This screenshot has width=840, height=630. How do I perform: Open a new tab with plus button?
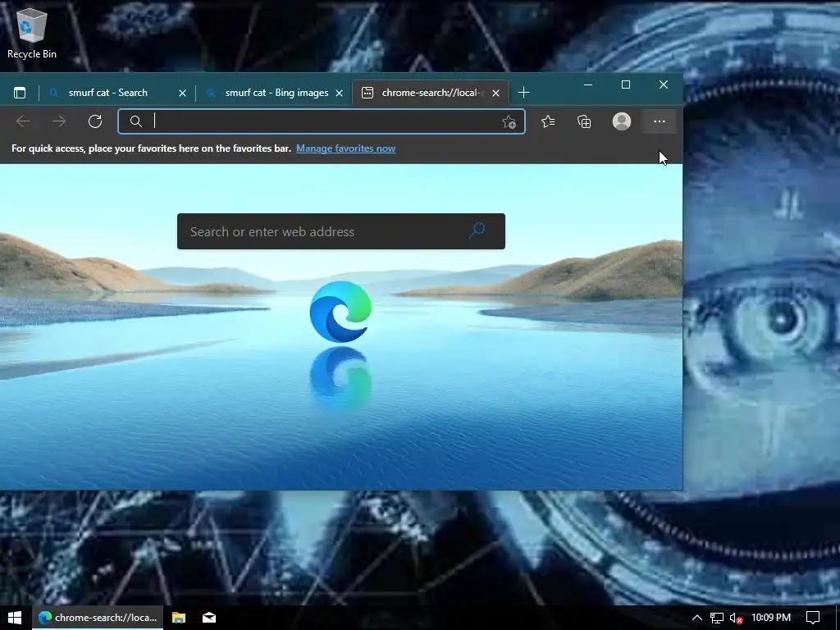524,93
